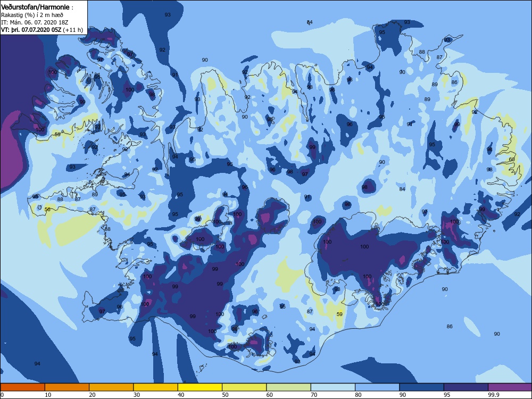Select the orange 10–20 legend color block

[x=67, y=387]
